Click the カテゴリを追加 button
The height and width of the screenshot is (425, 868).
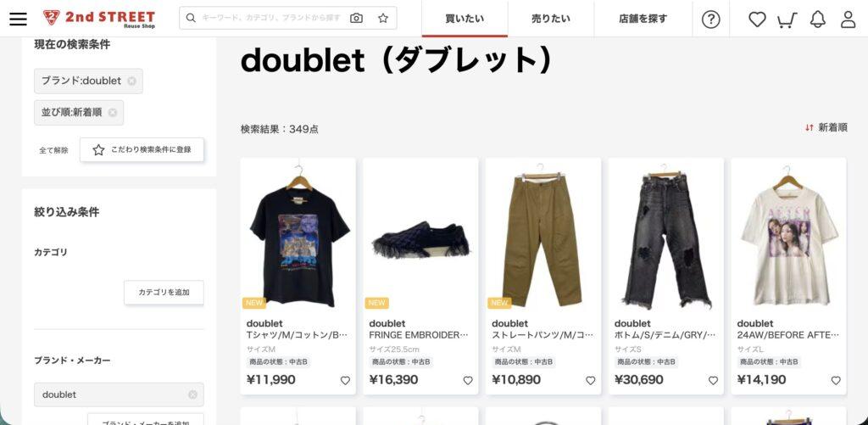(x=164, y=293)
